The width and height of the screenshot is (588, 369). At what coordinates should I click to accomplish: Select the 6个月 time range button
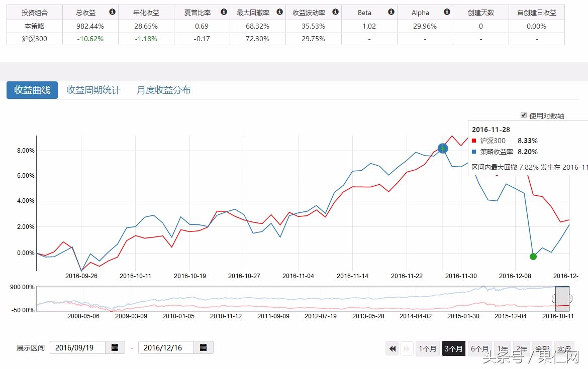point(480,348)
